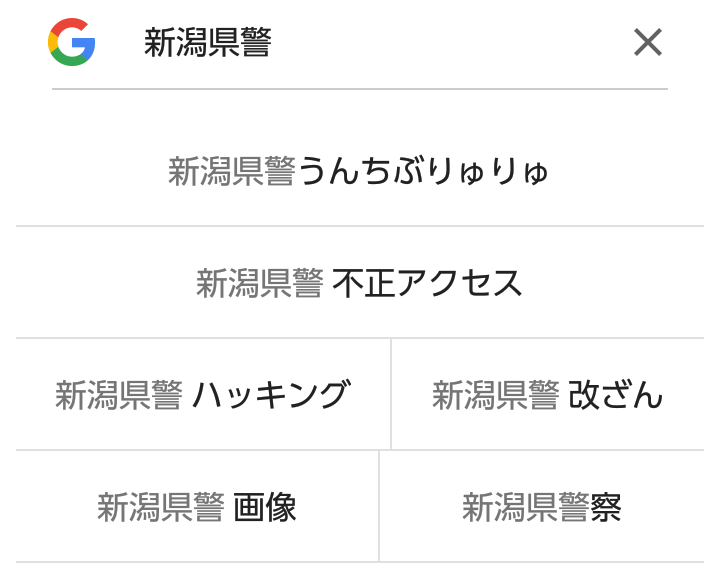This screenshot has width=720, height=565.
Task: Select the first autocomplete suggestion row
Action: click(x=359, y=171)
